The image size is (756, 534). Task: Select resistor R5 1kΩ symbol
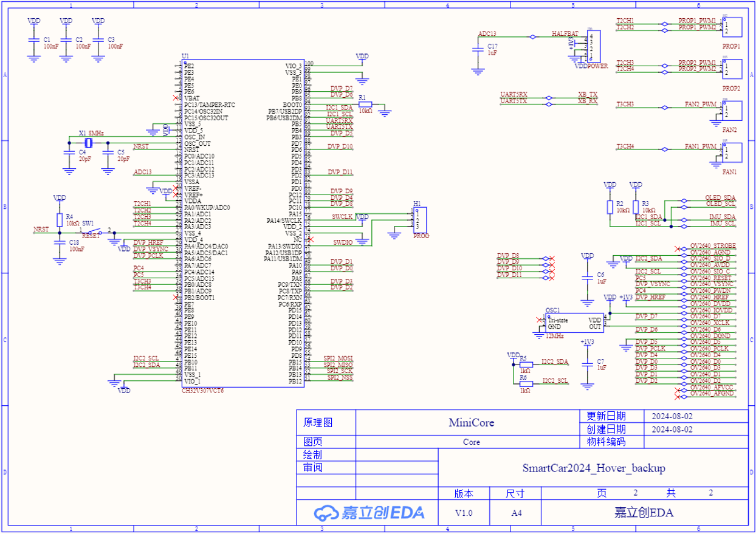pyautogui.click(x=526, y=364)
